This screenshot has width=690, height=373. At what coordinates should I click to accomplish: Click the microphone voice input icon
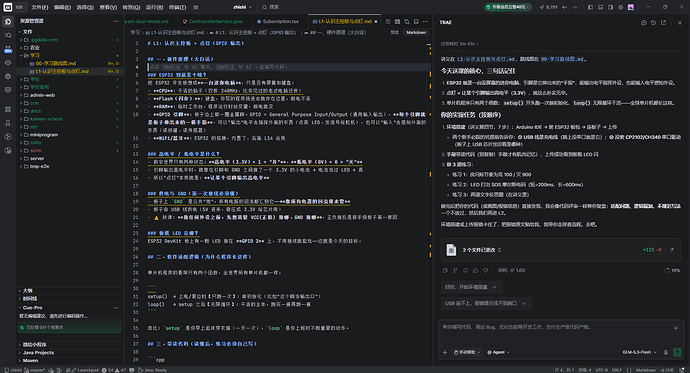tap(666, 352)
